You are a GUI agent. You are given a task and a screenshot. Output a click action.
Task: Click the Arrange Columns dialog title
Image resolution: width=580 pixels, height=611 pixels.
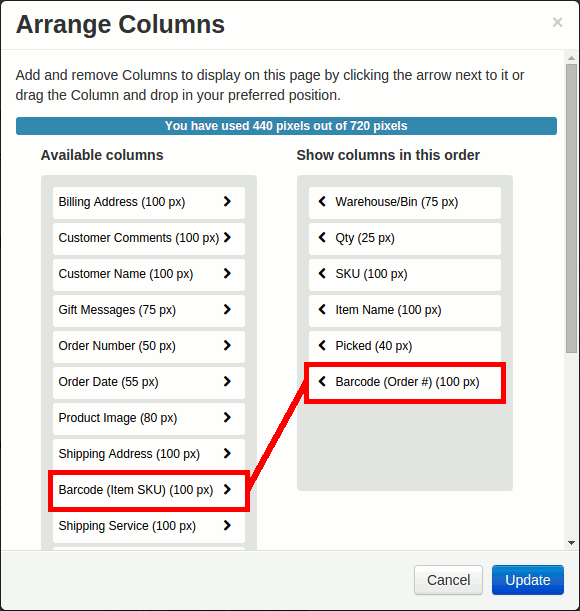[x=120, y=25]
